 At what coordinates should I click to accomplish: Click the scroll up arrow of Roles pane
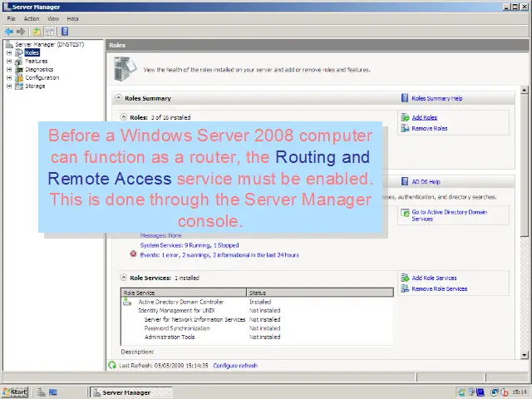(x=525, y=91)
